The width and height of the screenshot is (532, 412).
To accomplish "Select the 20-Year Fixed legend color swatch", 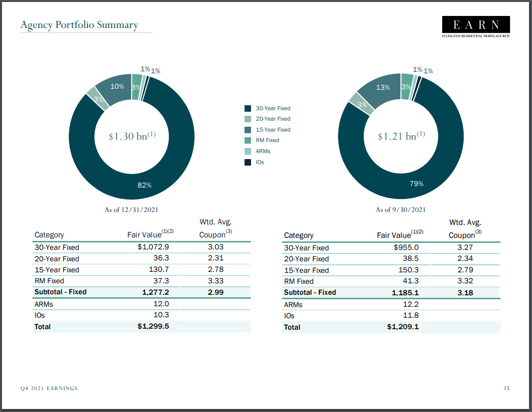I will (248, 119).
